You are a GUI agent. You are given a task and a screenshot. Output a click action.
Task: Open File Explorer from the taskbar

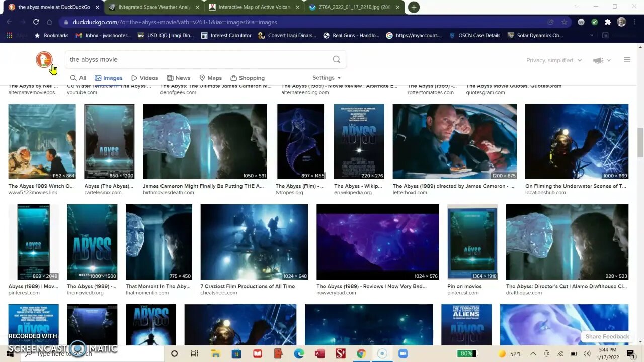point(215,354)
